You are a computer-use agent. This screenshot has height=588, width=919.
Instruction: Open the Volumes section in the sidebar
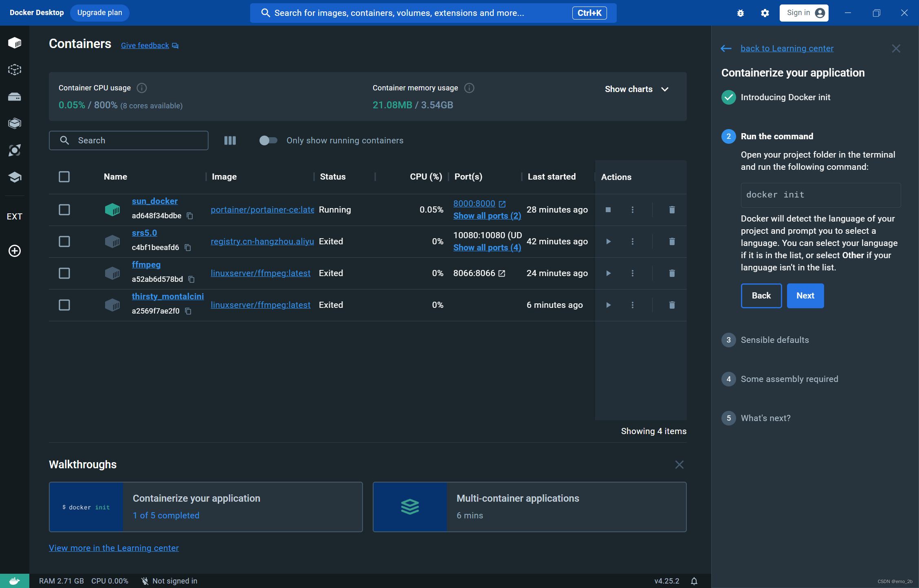(x=15, y=97)
